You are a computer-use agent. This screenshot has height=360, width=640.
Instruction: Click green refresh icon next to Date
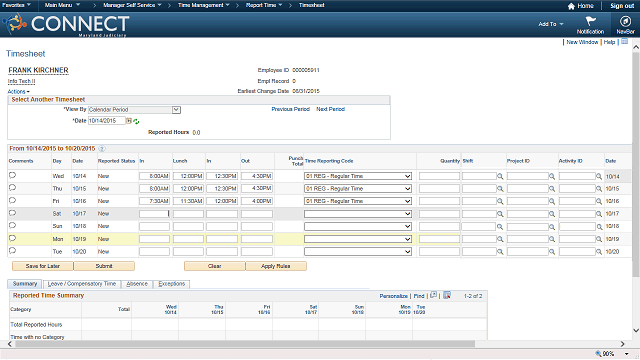coord(136,121)
